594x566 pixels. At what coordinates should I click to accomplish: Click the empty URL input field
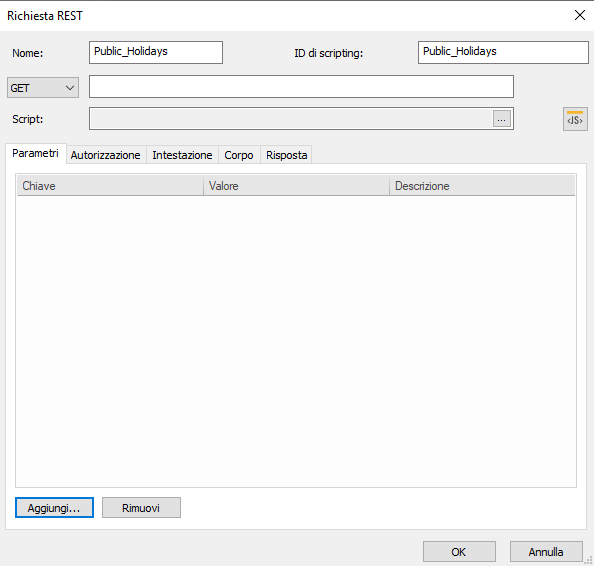301,86
